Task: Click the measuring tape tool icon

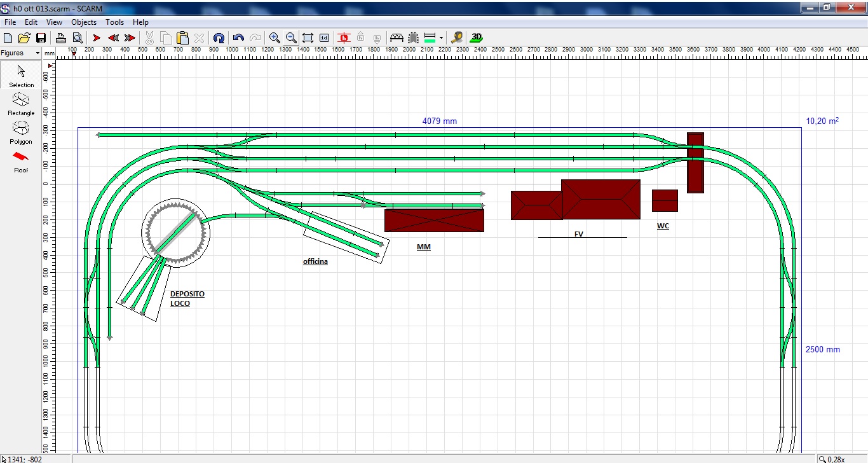Action: 456,38
